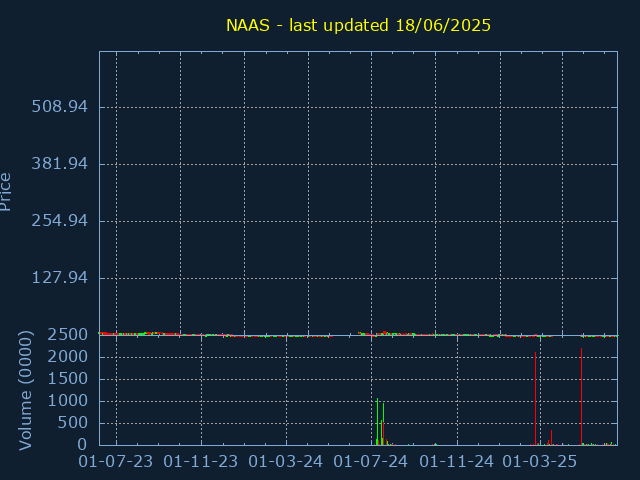Select the 127.94 price axis label
The width and height of the screenshot is (640, 480).
pyautogui.click(x=60, y=278)
